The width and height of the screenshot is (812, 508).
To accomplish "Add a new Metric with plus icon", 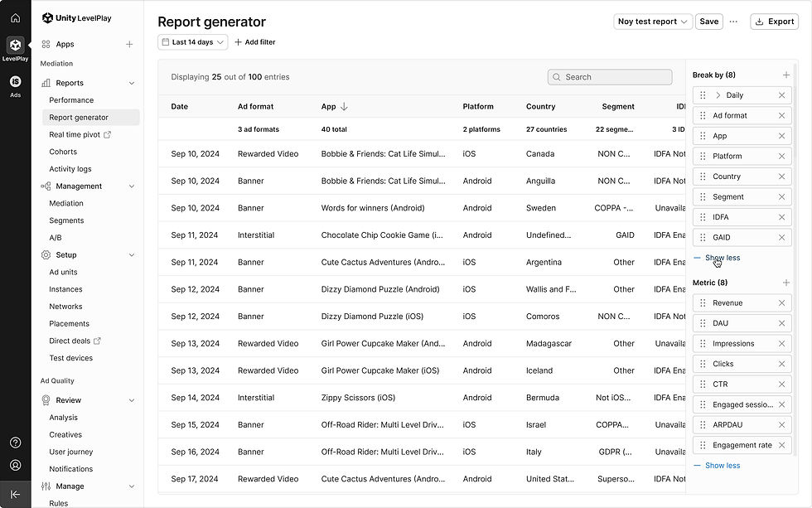I will pos(786,283).
